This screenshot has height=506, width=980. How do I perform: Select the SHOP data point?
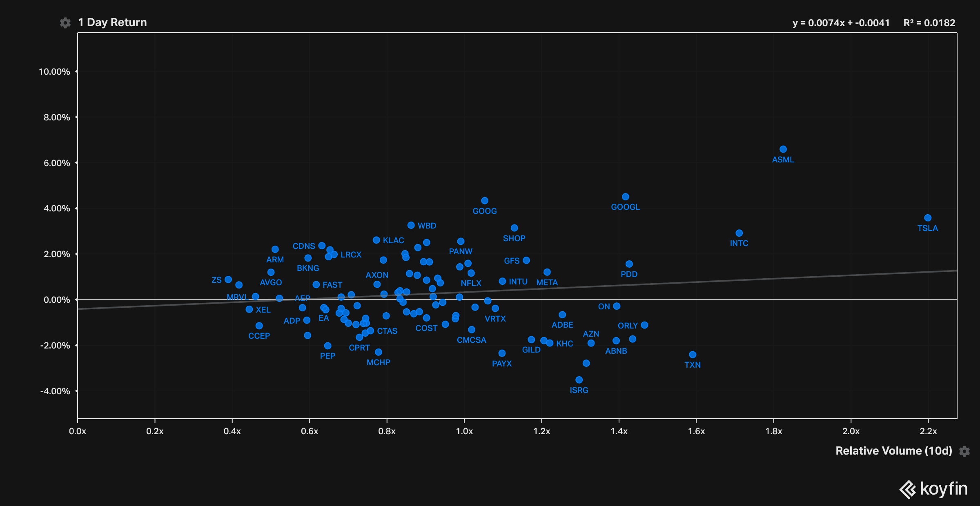[514, 228]
